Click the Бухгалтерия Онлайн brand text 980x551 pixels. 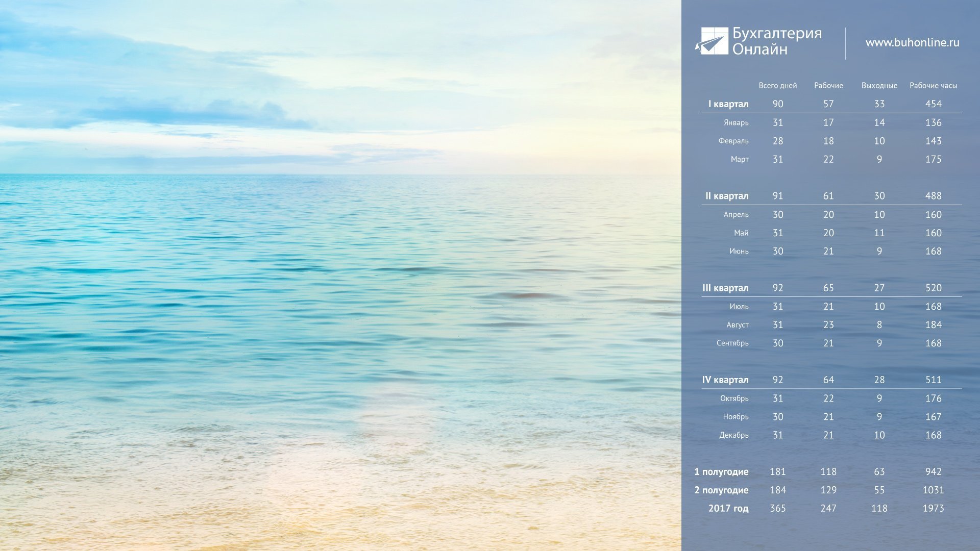pos(777,41)
